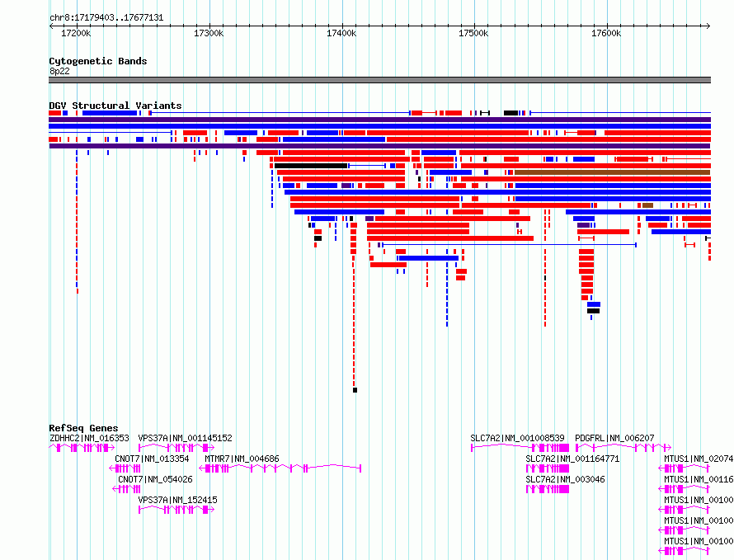Select the MTUS1|NM_02074 gene label
This screenshot has width=734, height=560.
click(x=699, y=459)
